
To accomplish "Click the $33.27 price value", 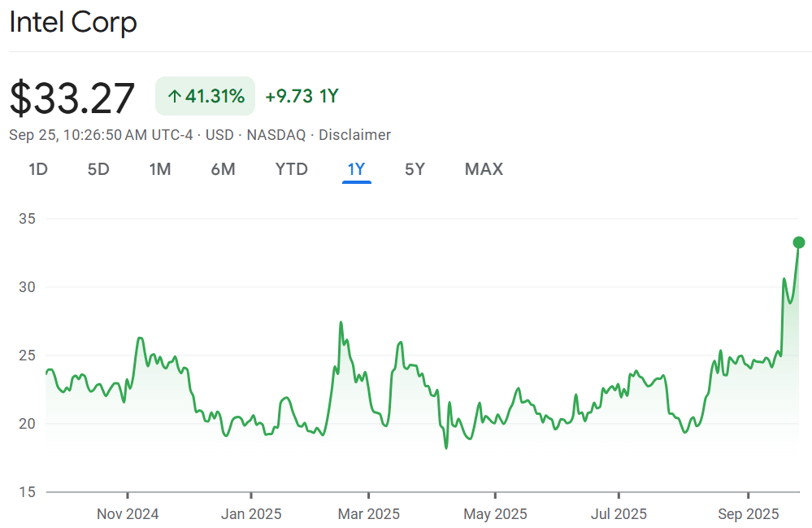I will point(72,98).
